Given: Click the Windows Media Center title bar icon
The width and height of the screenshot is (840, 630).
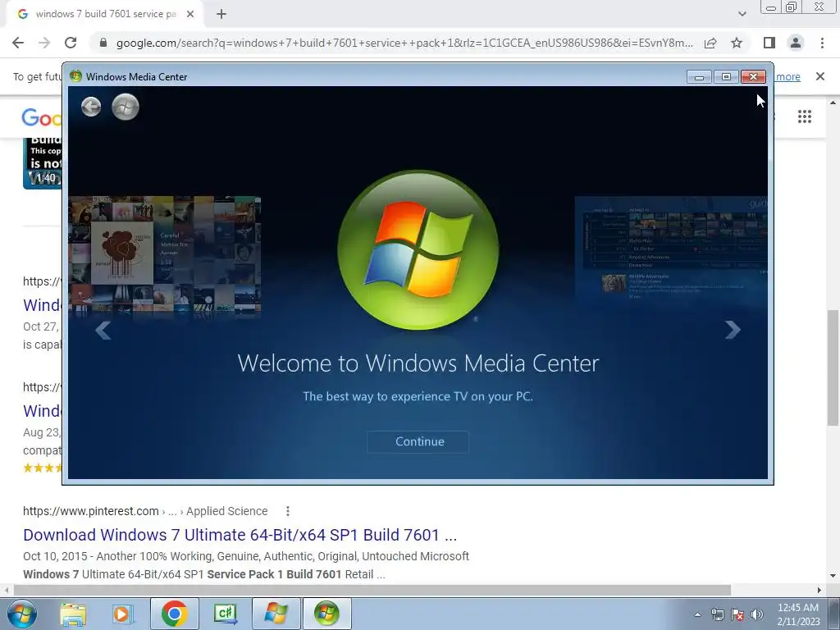Looking at the screenshot, I should click(75, 76).
